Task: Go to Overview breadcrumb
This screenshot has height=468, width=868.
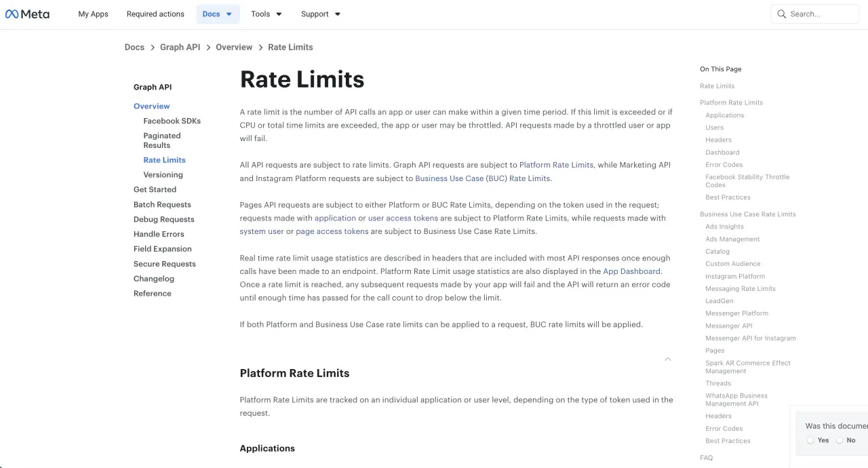Action: pos(234,47)
